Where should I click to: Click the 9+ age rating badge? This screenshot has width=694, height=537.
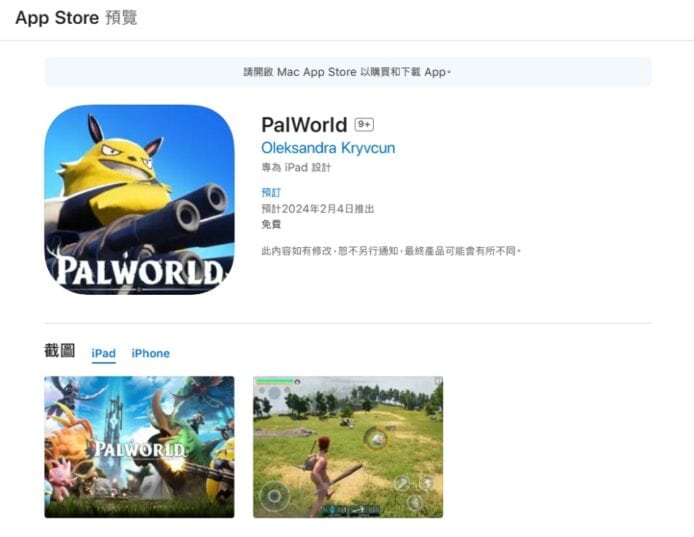point(364,125)
